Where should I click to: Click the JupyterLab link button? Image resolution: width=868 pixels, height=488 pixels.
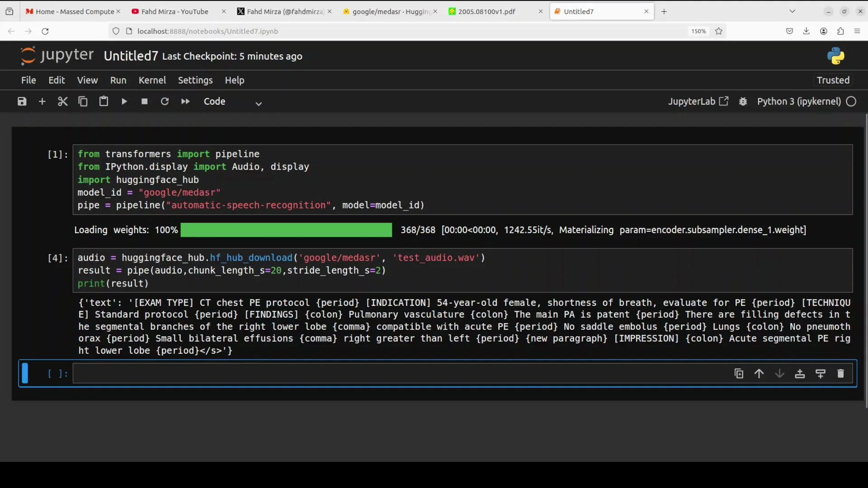click(698, 102)
